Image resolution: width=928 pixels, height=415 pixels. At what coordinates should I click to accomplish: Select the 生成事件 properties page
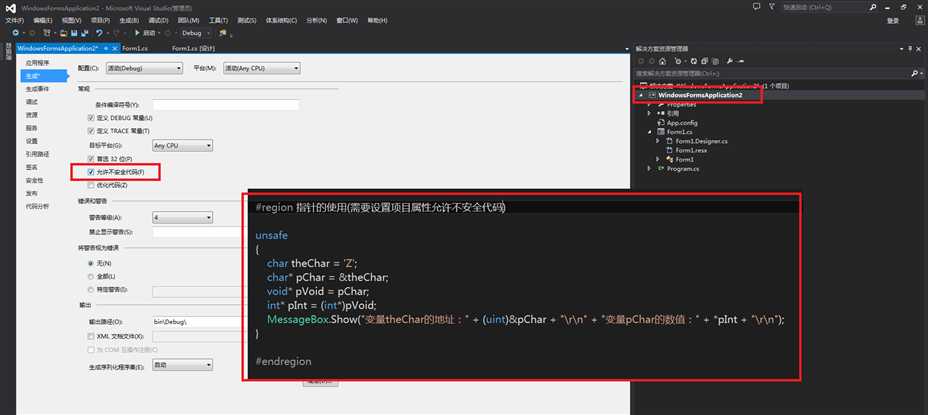pyautogui.click(x=37, y=89)
